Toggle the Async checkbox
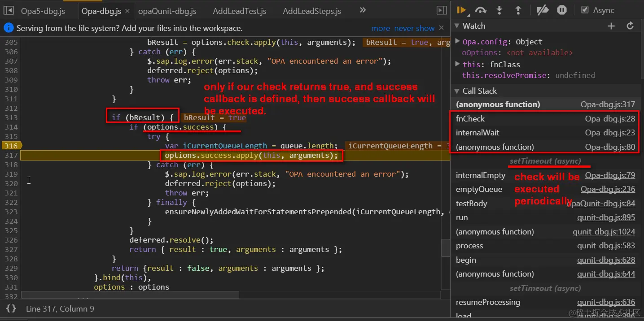 pos(585,10)
